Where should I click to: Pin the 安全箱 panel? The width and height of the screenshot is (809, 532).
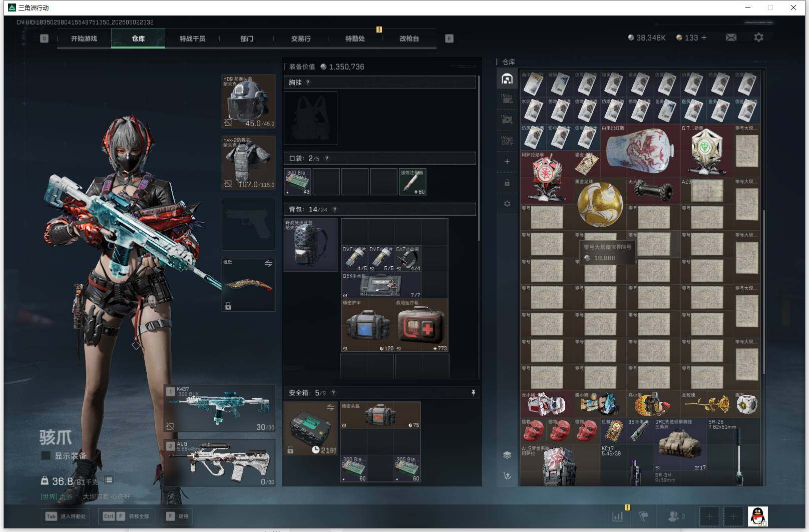point(473,393)
